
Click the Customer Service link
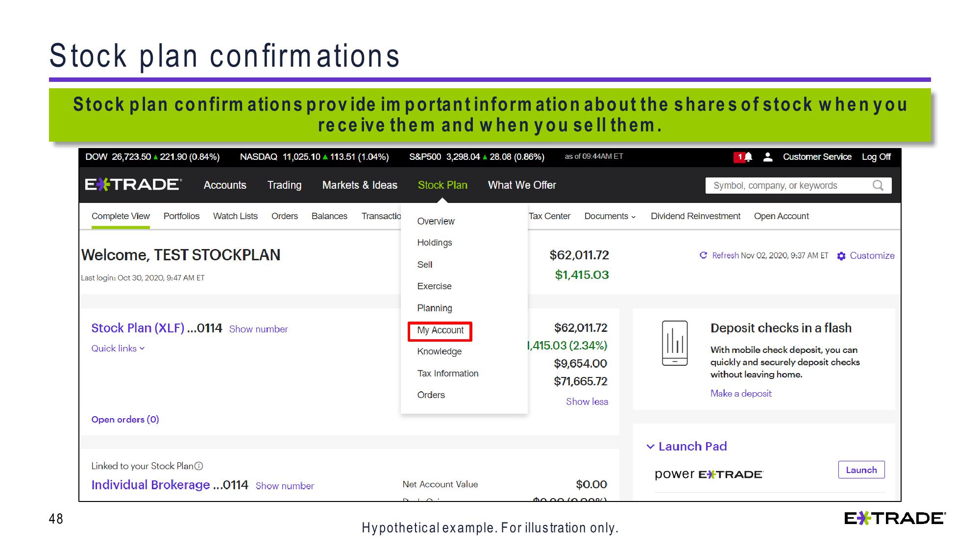(x=817, y=157)
